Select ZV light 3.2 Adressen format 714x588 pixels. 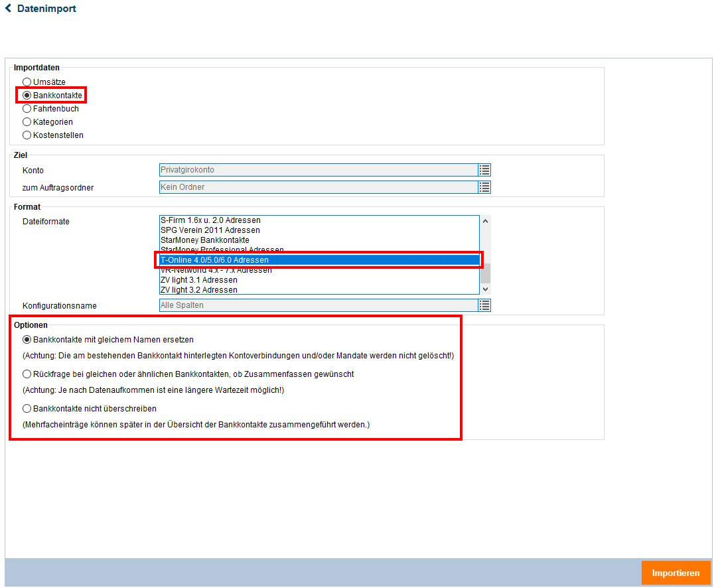pos(198,290)
